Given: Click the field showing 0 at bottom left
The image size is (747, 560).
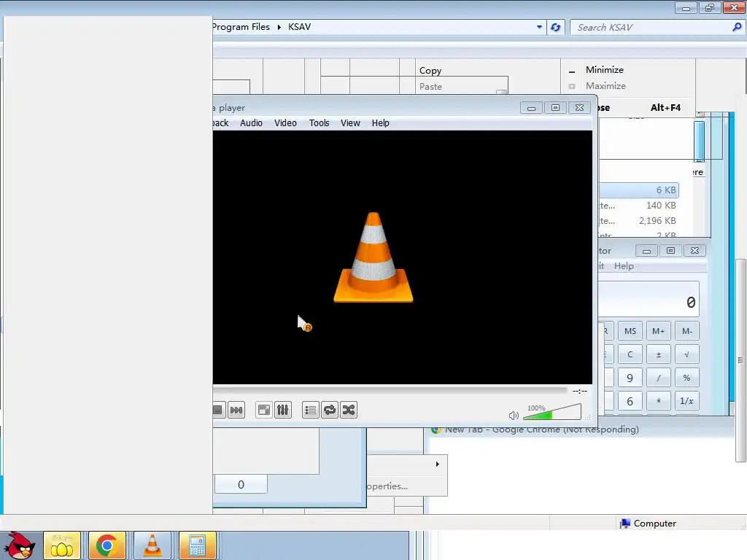Looking at the screenshot, I should click(x=241, y=485).
